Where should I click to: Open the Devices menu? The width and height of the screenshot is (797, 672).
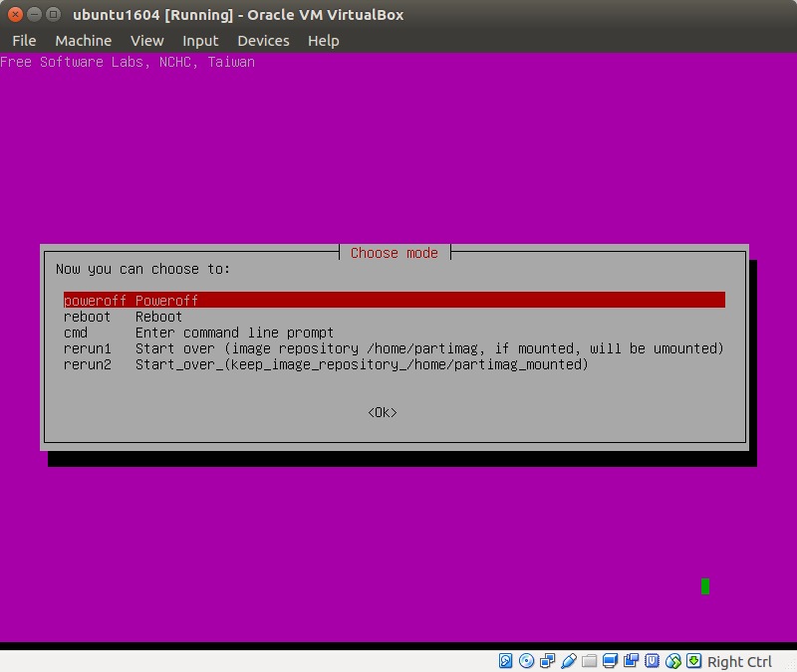[263, 41]
